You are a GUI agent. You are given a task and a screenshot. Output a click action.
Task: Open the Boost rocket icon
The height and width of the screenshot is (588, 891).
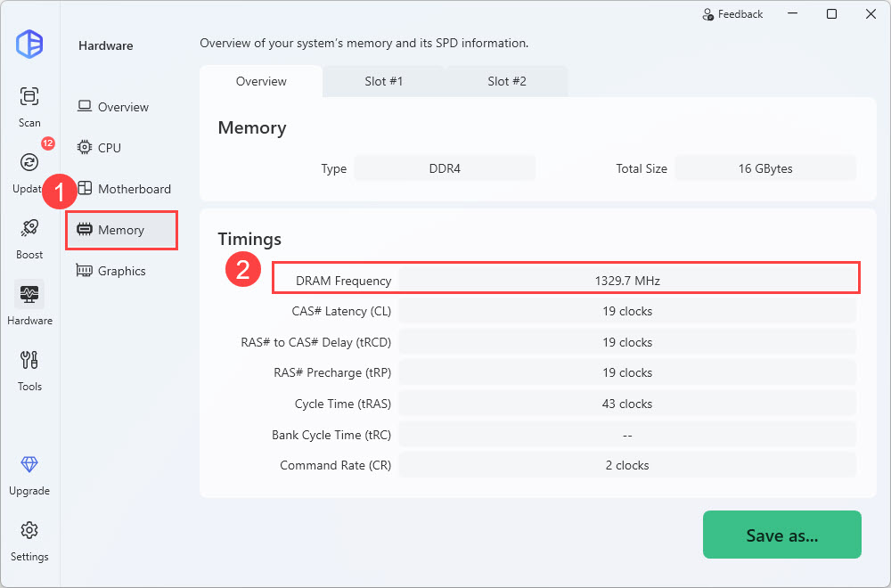tap(29, 229)
